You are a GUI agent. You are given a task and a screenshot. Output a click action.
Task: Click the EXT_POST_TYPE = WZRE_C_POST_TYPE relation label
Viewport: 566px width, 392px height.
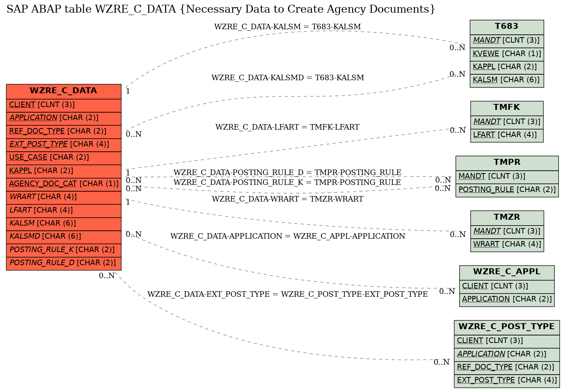287,294
